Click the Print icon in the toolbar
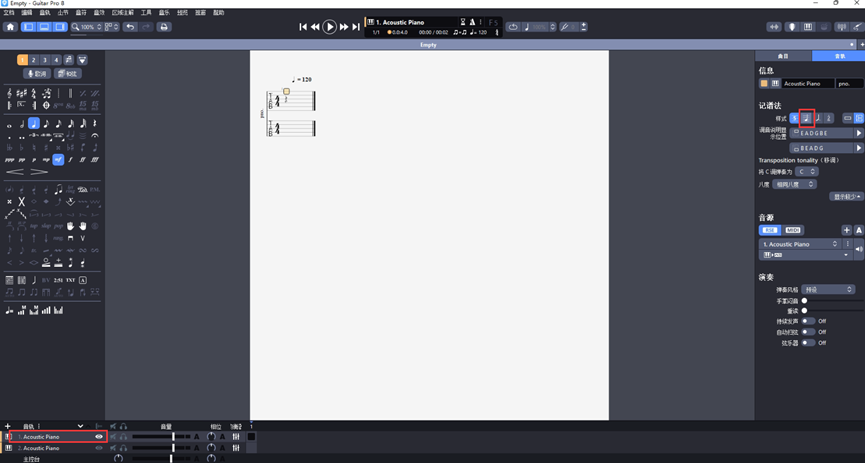 [164, 27]
